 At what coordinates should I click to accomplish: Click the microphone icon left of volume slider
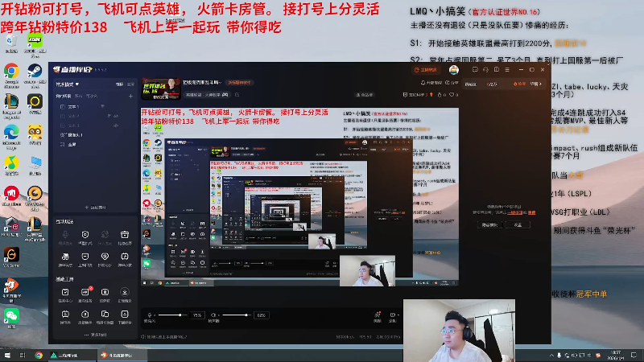150,315
